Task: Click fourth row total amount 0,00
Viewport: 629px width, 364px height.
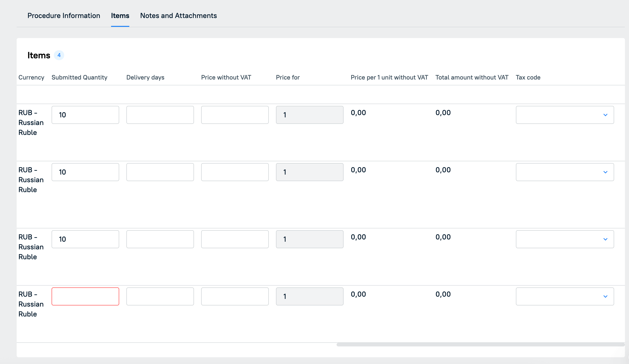Action: (x=443, y=294)
